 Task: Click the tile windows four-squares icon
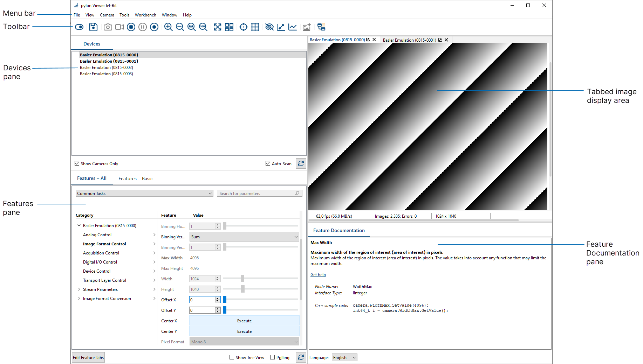229,27
